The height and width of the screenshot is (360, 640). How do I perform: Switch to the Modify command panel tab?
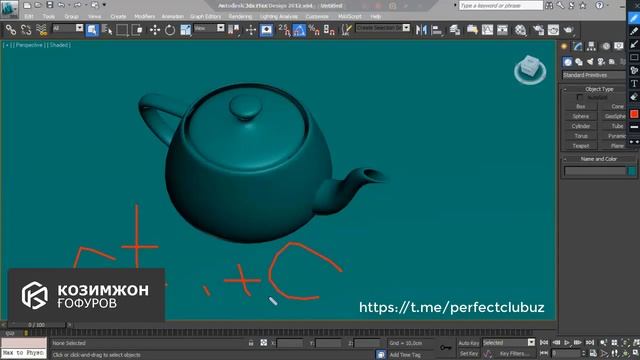[x=577, y=46]
